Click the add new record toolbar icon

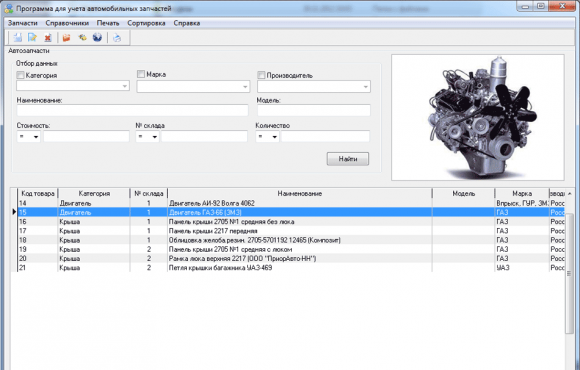(x=17, y=37)
